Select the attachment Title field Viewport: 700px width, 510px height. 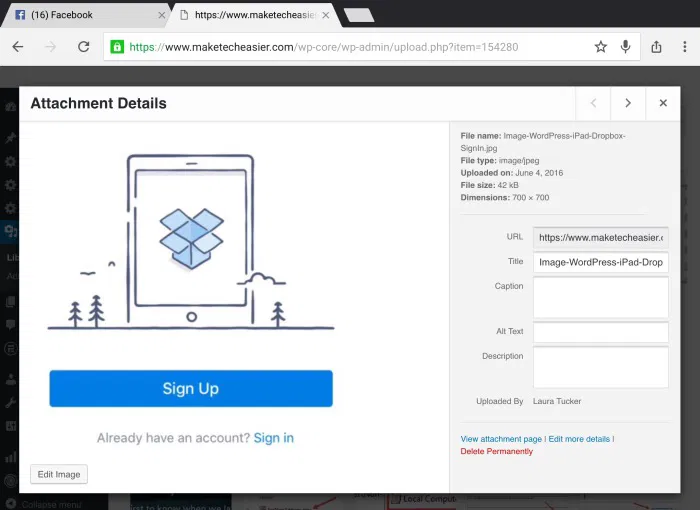(600, 262)
